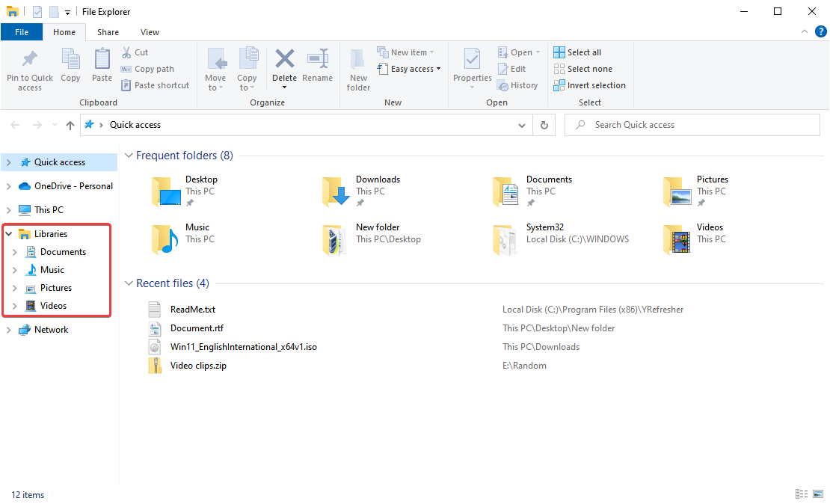Switch to the Home ribbon tab
The width and height of the screenshot is (830, 504).
tap(64, 32)
